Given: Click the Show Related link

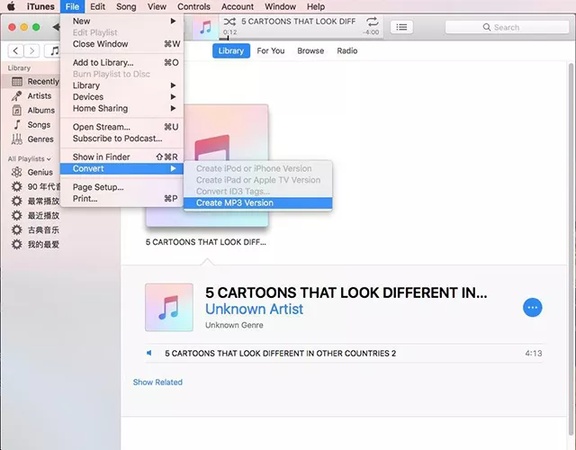Looking at the screenshot, I should [x=158, y=382].
